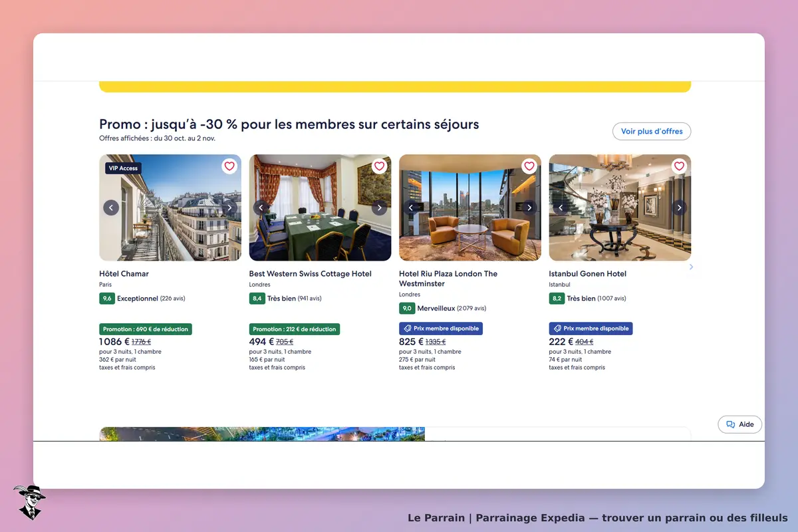Click the VIP Access badge on Hôtel Chamar
The width and height of the screenshot is (798, 532).
tap(123, 168)
